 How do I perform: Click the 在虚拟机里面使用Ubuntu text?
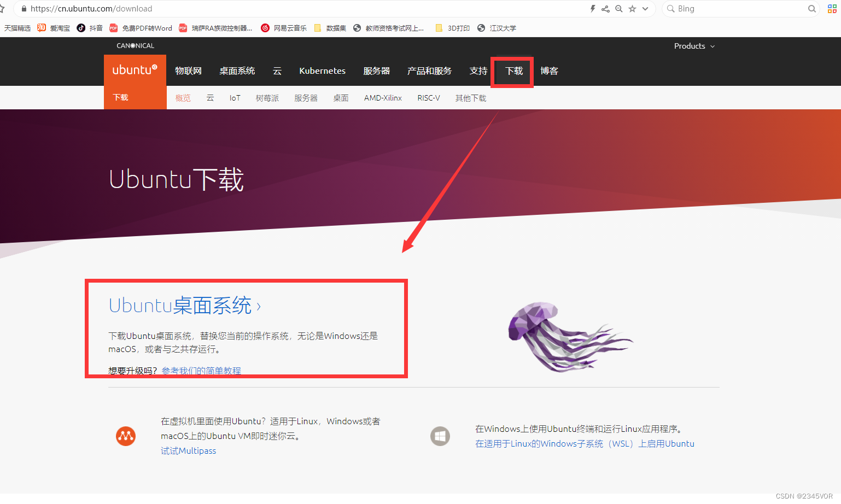(271, 429)
